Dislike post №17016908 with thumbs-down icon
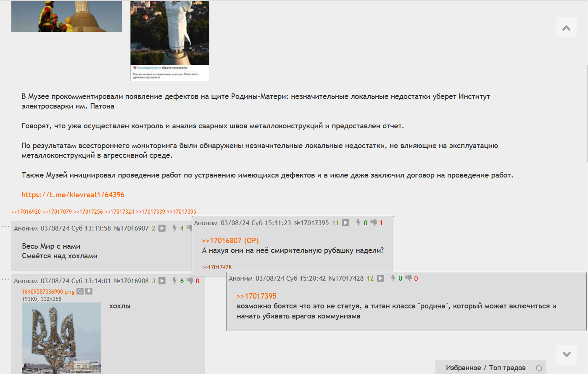Viewport: 588px width, 374px height. point(190,281)
